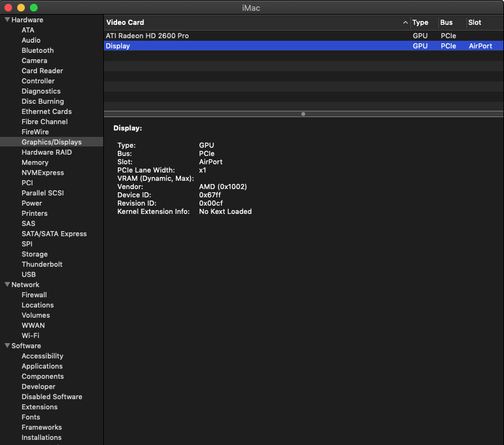
Task: Select the Hardware category label
Action: tap(27, 20)
